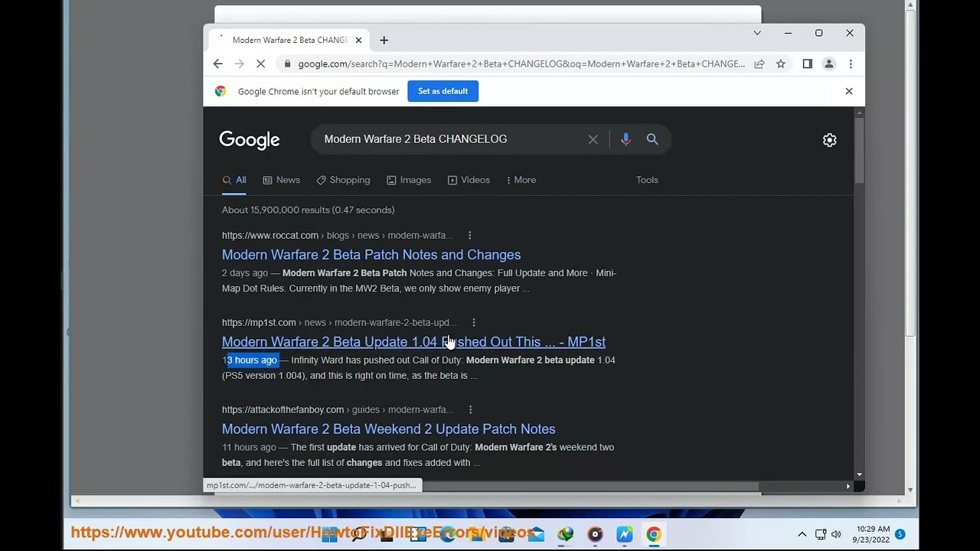Open the search Tools options

647,180
